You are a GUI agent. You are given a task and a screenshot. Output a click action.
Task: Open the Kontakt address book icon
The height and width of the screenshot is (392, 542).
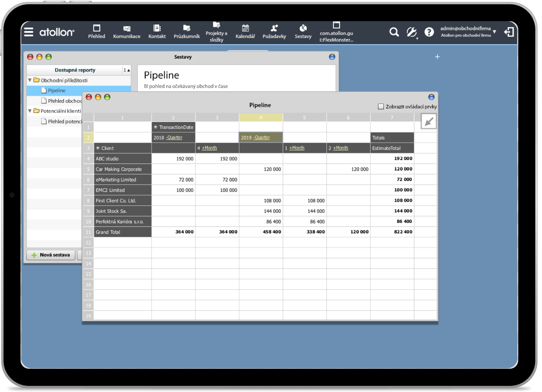pos(157,28)
